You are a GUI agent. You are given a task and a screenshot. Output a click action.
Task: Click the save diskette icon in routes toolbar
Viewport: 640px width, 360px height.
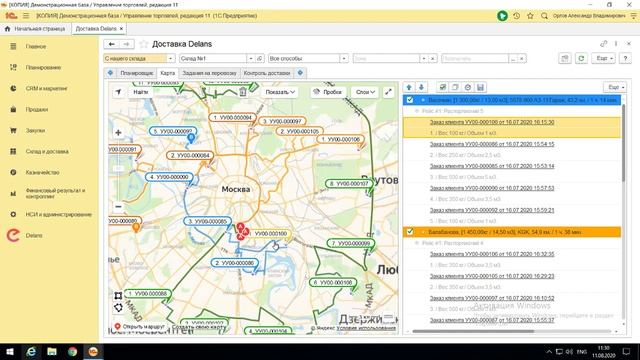(480, 87)
